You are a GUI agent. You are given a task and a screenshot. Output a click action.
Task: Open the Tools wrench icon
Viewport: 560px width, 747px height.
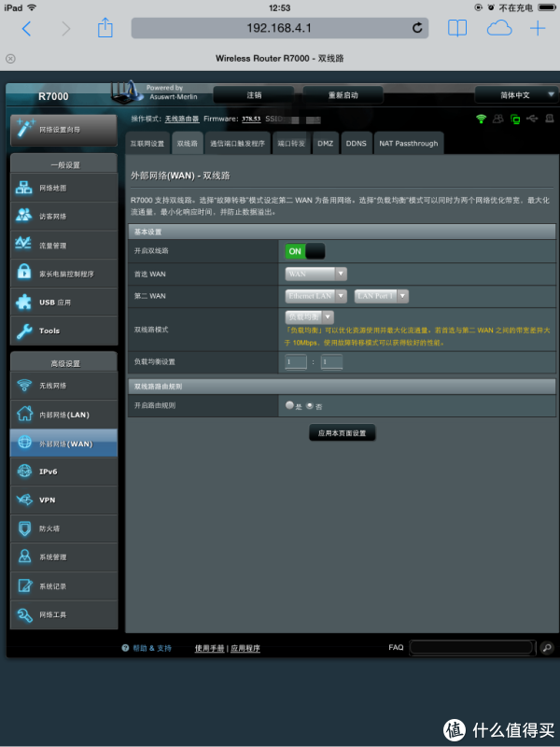coord(24,331)
